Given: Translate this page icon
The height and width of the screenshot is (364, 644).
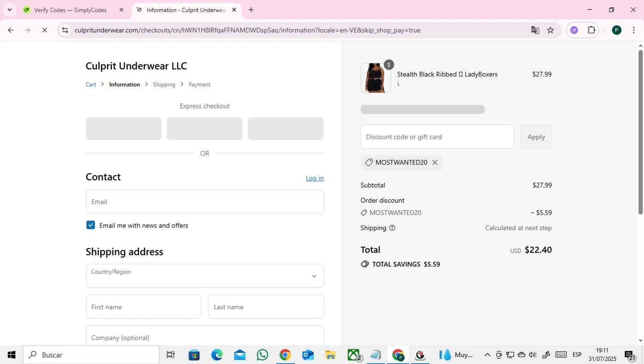Looking at the screenshot, I should point(535,30).
